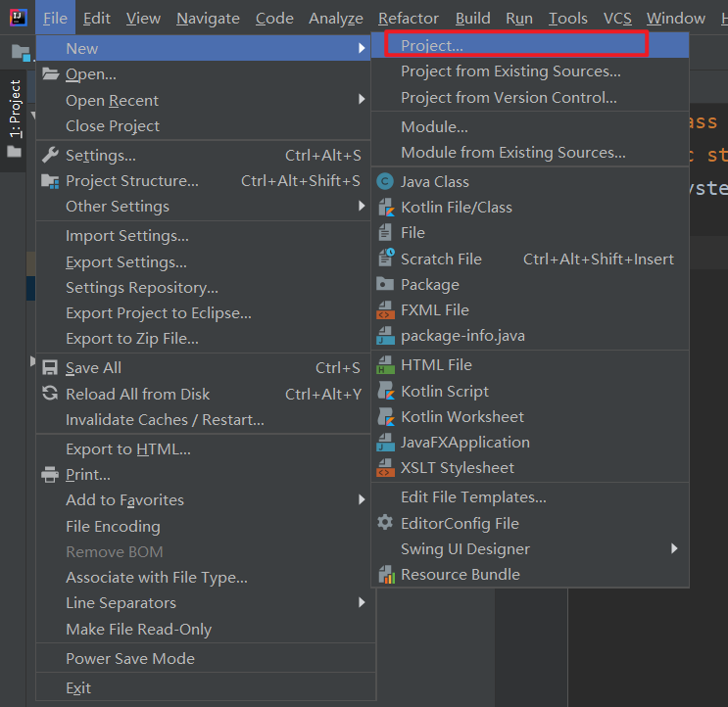Click the Project Structure icon
The height and width of the screenshot is (707, 728).
coord(50,181)
